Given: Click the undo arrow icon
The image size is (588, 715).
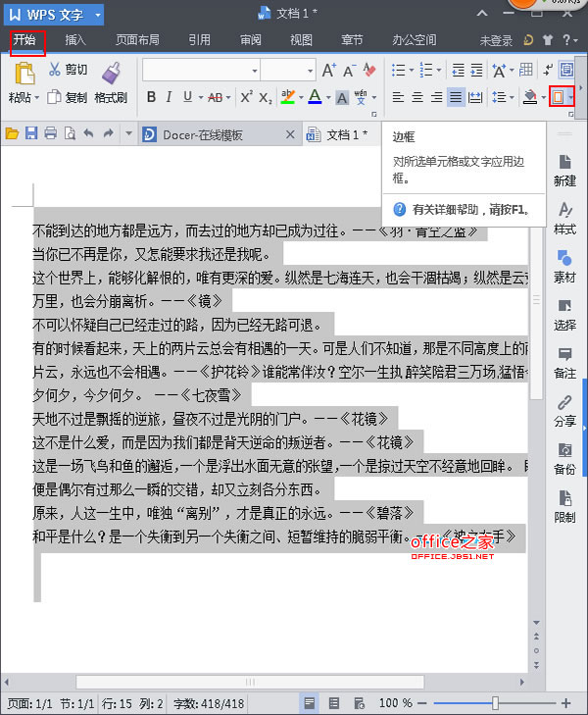Looking at the screenshot, I should point(89,133).
